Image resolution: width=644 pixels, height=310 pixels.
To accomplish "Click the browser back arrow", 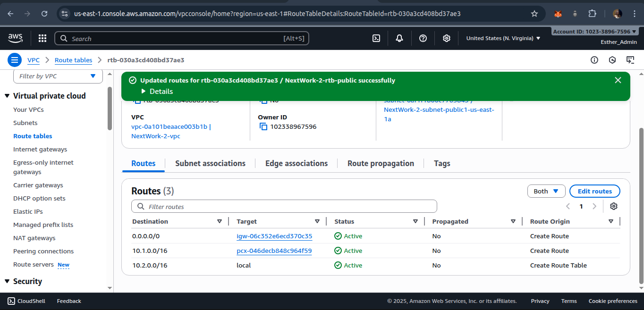I will pos(10,14).
